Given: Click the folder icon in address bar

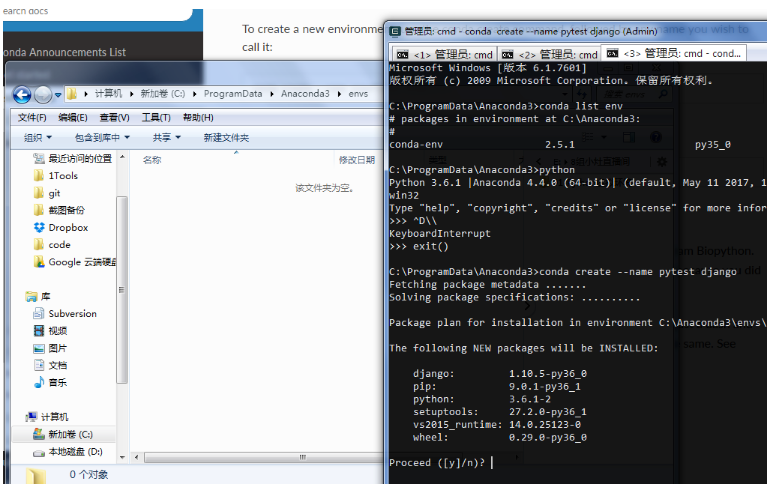Looking at the screenshot, I should (x=72, y=94).
